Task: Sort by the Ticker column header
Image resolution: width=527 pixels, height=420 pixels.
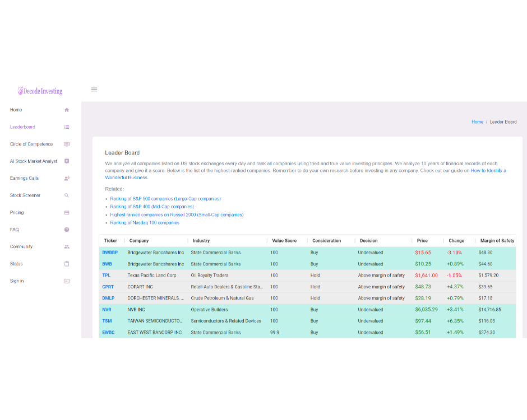Action: [110, 241]
